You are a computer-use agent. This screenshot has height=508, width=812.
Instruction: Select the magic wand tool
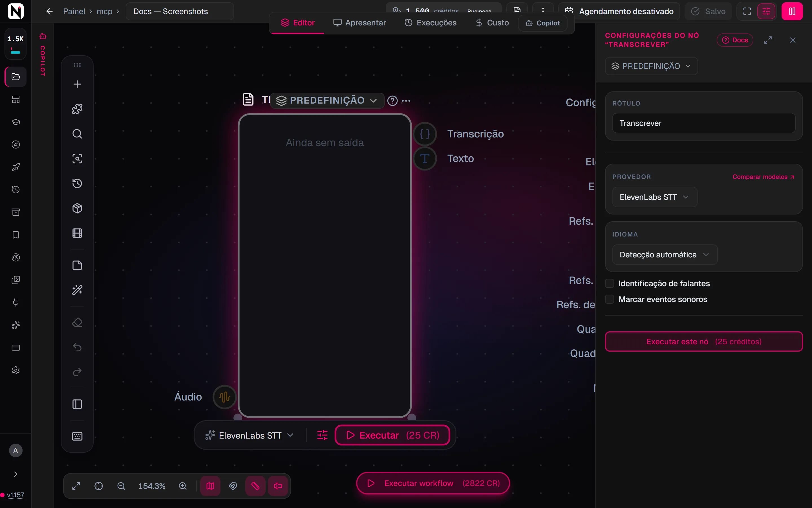pyautogui.click(x=77, y=290)
